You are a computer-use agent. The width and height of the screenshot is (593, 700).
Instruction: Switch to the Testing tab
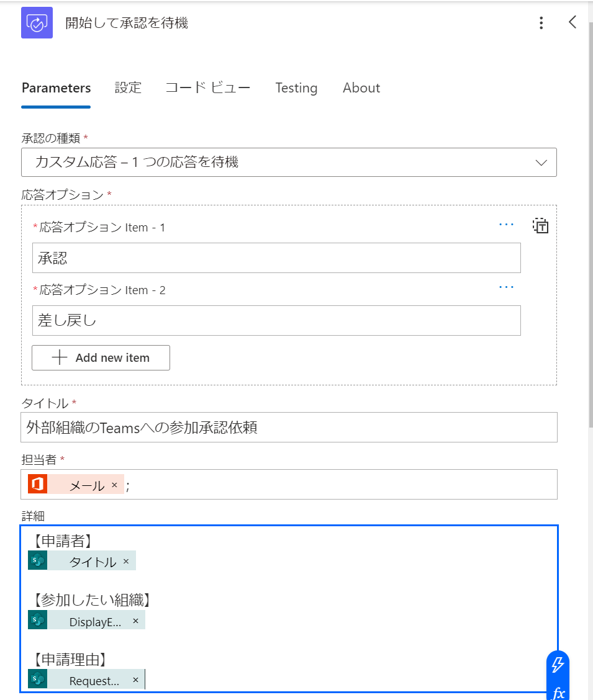(296, 88)
